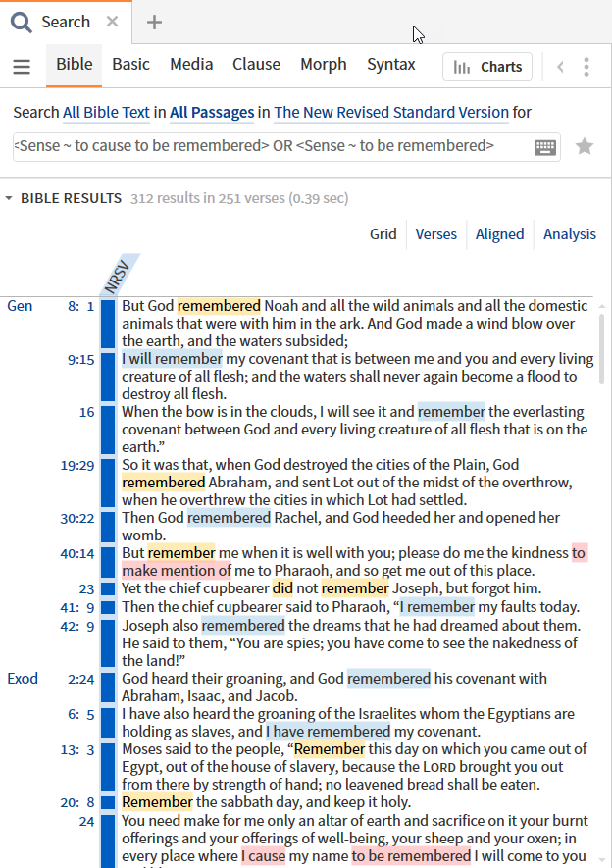Open verse reference 6:5
612x868 pixels.
pyautogui.click(x=80, y=715)
